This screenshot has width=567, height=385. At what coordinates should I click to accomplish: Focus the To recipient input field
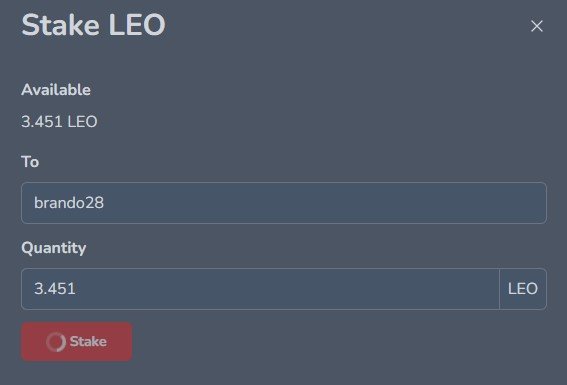(284, 203)
